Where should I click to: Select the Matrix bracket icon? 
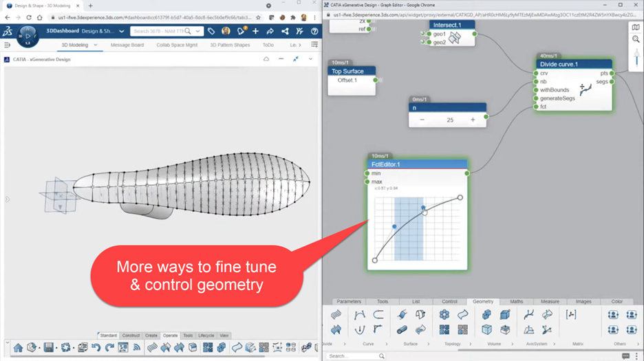[571, 315]
